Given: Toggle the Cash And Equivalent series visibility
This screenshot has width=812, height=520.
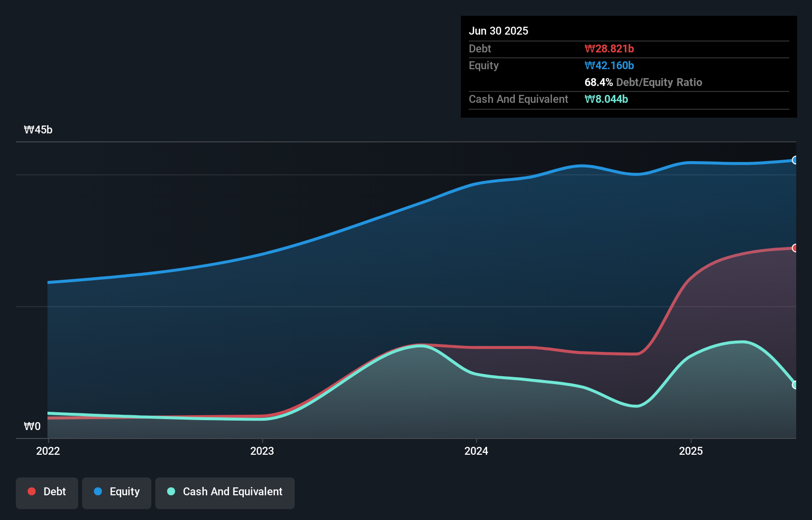Looking at the screenshot, I should (x=225, y=491).
